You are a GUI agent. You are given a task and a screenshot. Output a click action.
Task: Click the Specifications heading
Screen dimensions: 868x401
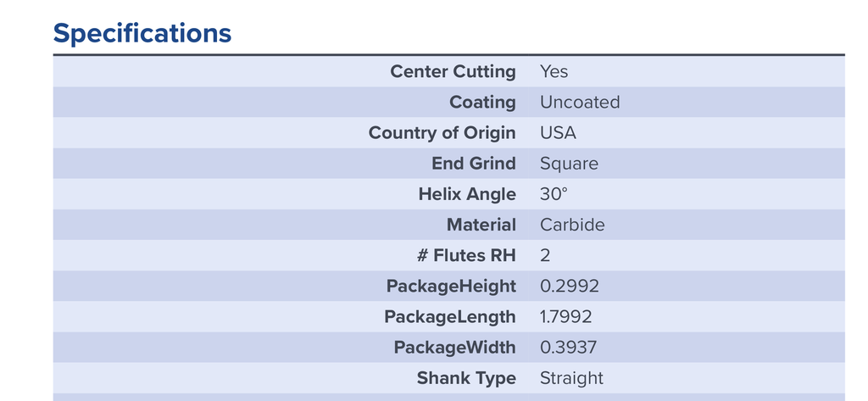pyautogui.click(x=142, y=33)
